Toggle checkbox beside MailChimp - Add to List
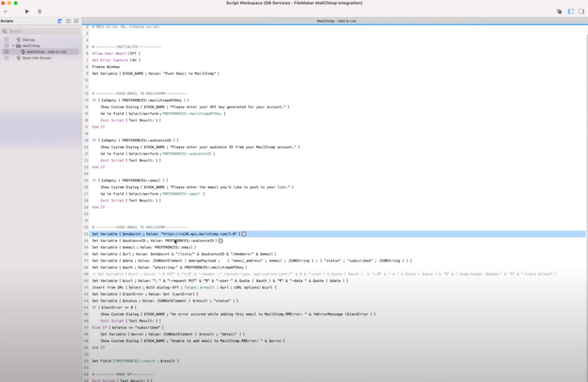 point(6,52)
